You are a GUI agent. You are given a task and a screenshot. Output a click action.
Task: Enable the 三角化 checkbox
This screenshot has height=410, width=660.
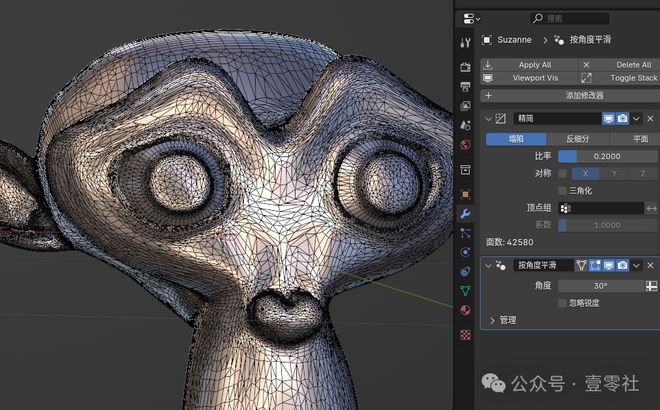(x=562, y=190)
